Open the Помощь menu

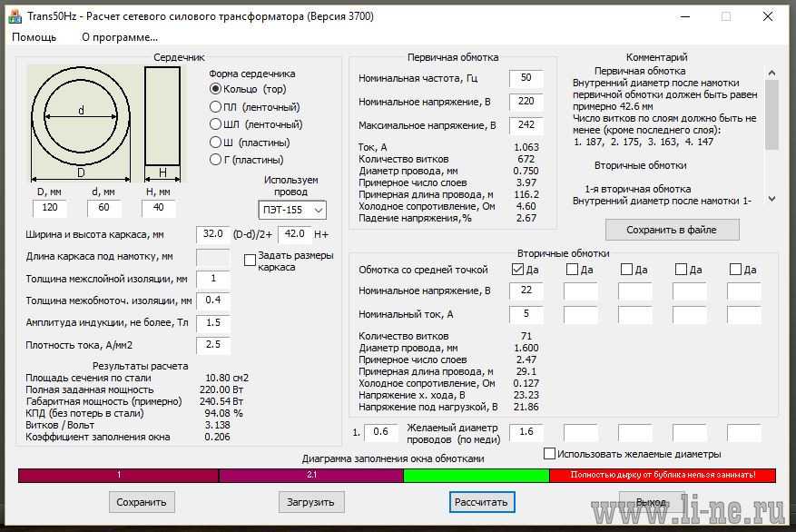pos(34,37)
